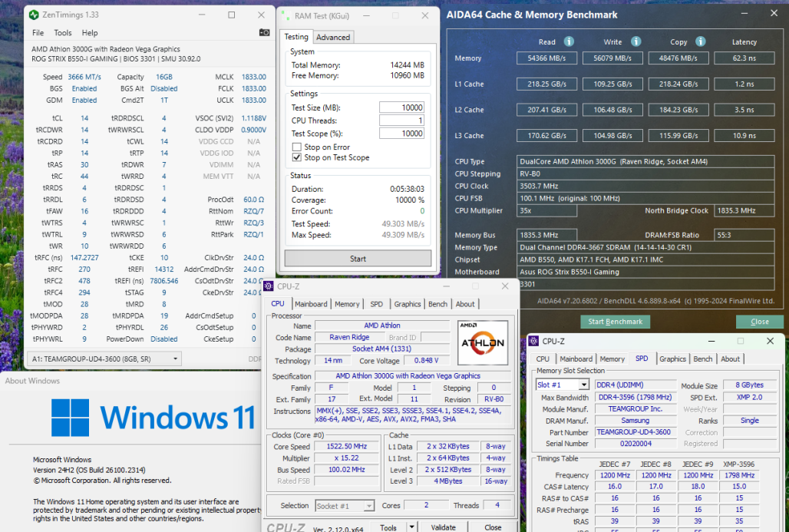
Task: Click the CPU Threads input field
Action: coord(401,121)
